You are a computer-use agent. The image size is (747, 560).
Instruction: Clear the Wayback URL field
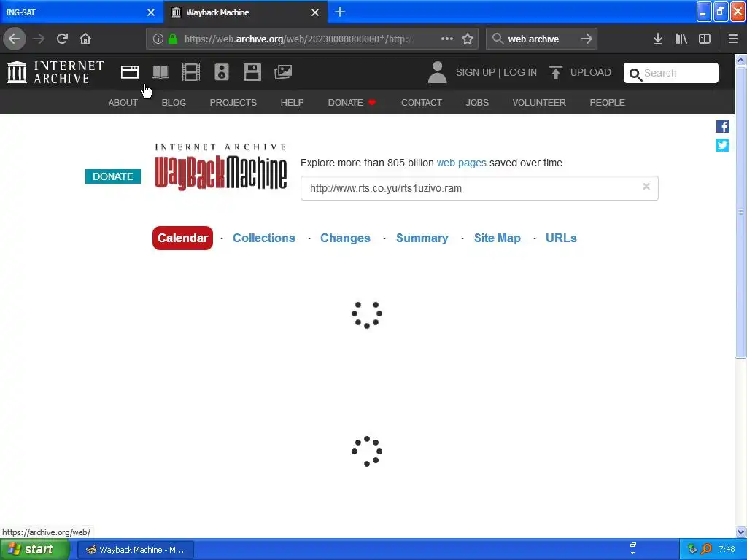point(646,187)
